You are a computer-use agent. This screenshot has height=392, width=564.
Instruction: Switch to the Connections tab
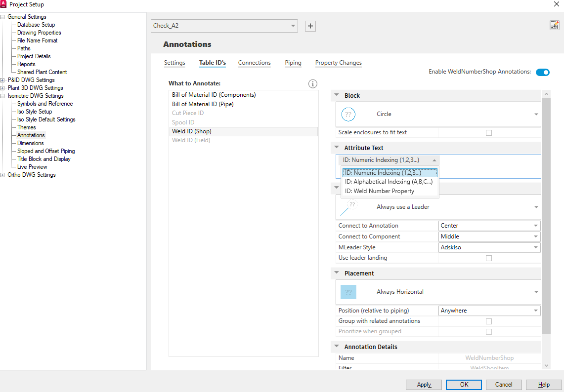coord(254,63)
